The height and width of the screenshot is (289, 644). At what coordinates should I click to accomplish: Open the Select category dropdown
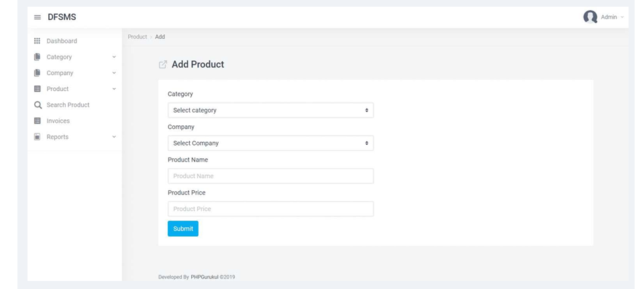(270, 111)
